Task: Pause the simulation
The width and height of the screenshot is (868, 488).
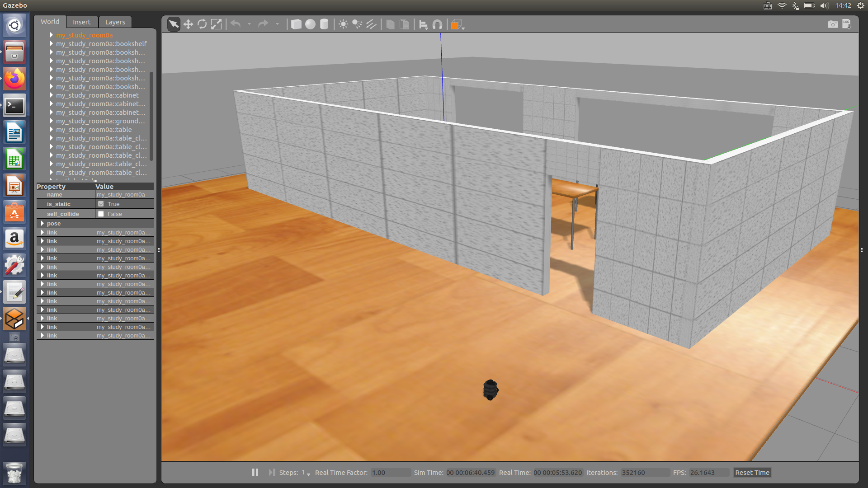Action: (x=255, y=473)
